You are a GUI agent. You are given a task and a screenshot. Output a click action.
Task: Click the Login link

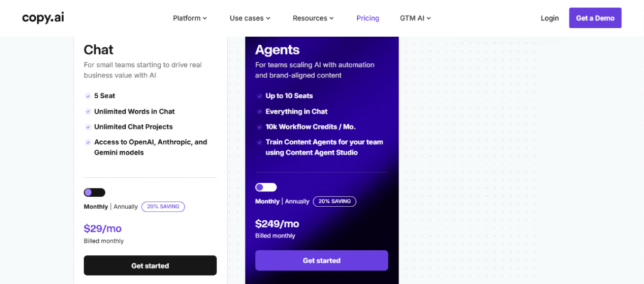[550, 18]
